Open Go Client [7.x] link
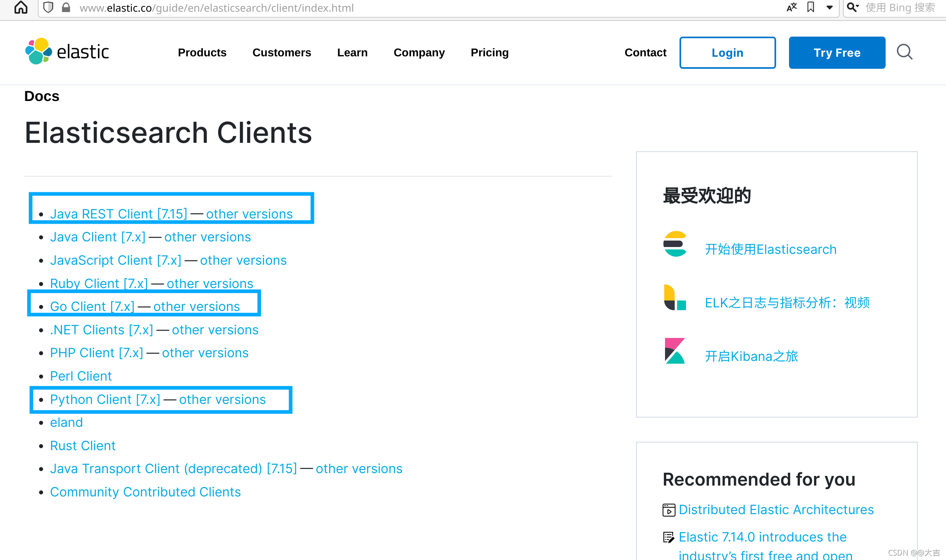 [x=92, y=307]
